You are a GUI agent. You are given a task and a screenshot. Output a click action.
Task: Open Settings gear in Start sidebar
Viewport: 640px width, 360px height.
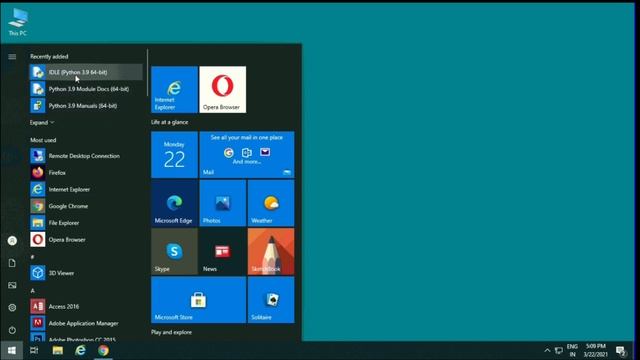[x=12, y=308]
